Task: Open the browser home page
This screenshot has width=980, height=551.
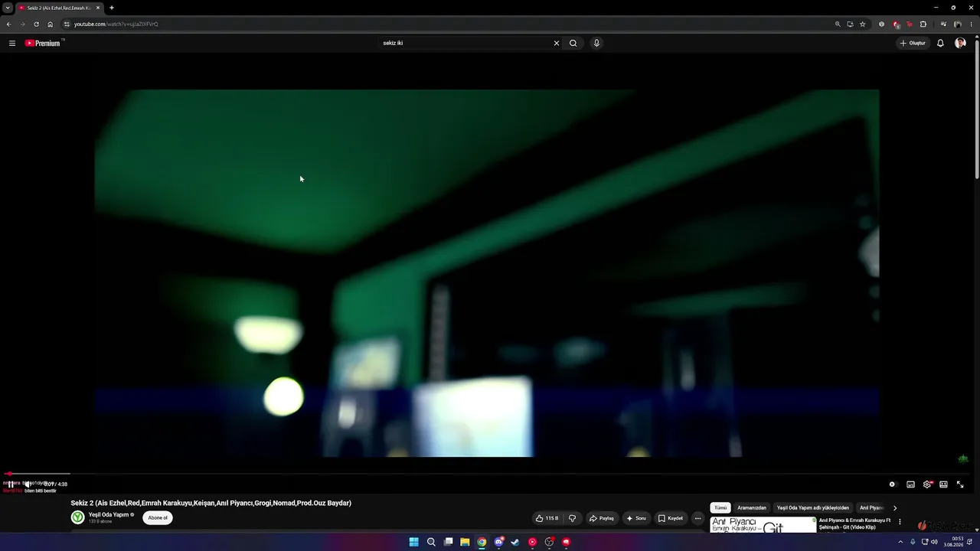Action: 51,24
